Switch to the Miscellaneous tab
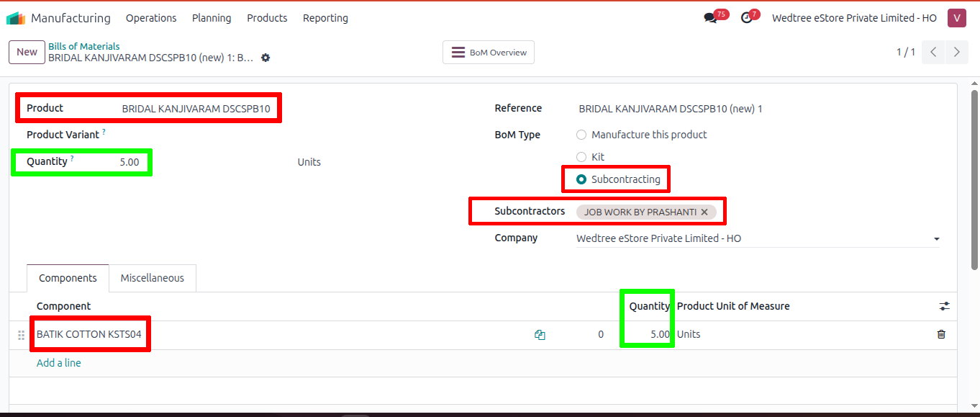Screen dimensions: 980x417 click(152, 278)
